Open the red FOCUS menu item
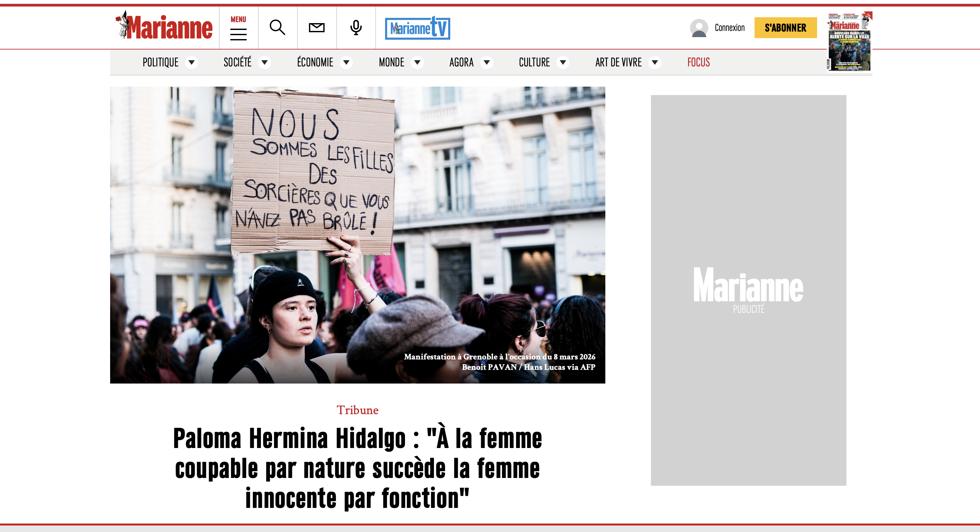The width and height of the screenshot is (980, 532). pyautogui.click(x=698, y=63)
